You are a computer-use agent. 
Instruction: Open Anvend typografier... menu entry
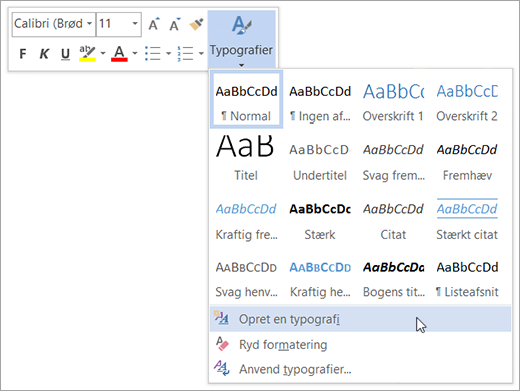pos(360,369)
